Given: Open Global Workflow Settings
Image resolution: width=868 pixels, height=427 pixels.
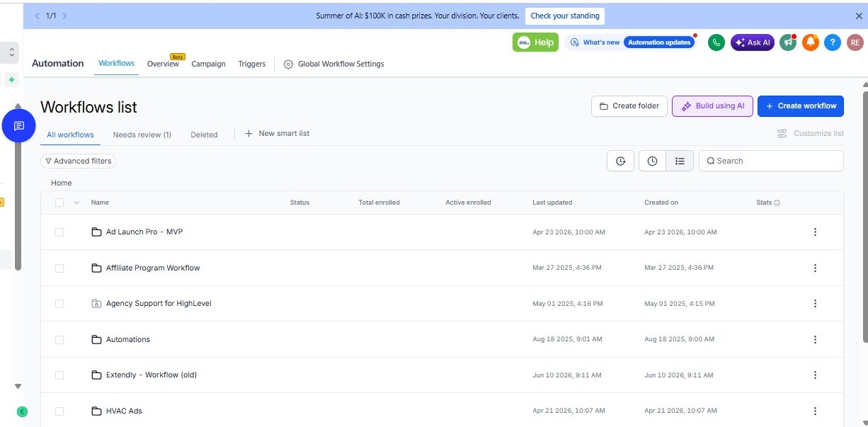Looking at the screenshot, I should pyautogui.click(x=333, y=64).
